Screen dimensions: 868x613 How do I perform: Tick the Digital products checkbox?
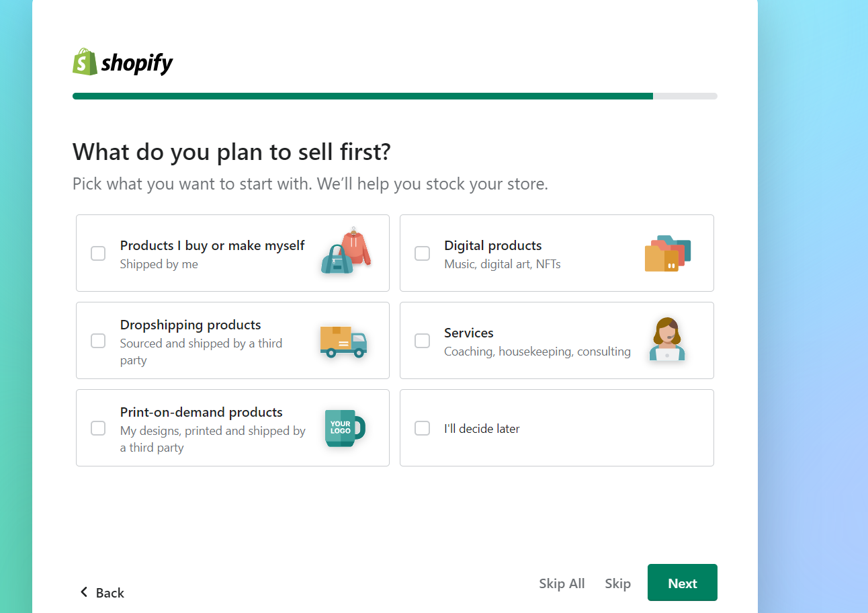click(422, 253)
